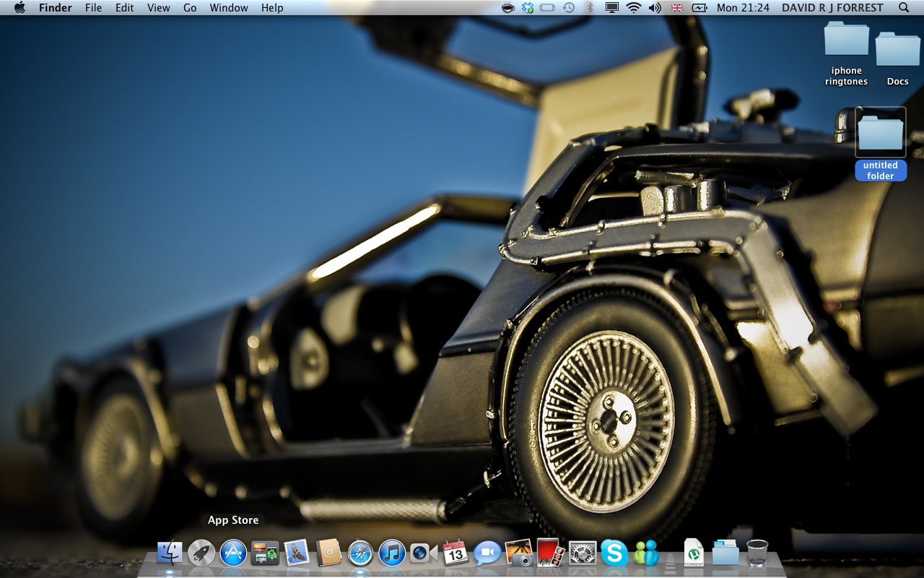Open the Apple menu

click(x=19, y=8)
